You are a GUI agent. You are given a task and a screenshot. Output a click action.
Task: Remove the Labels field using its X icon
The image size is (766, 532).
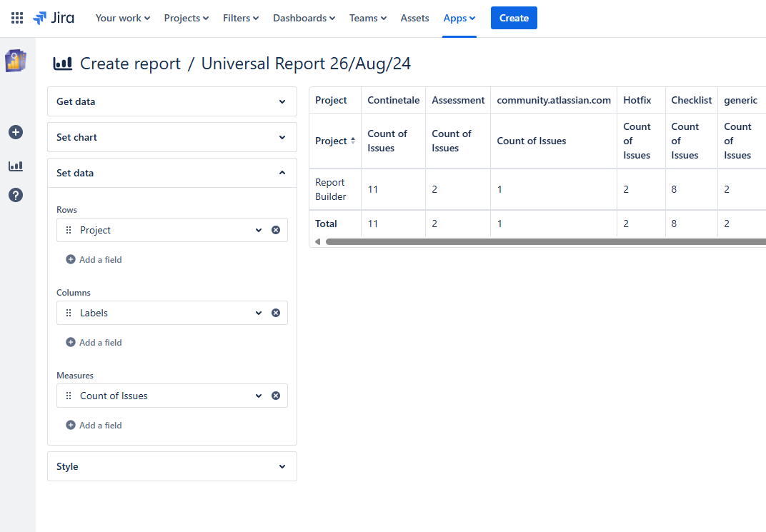point(276,313)
